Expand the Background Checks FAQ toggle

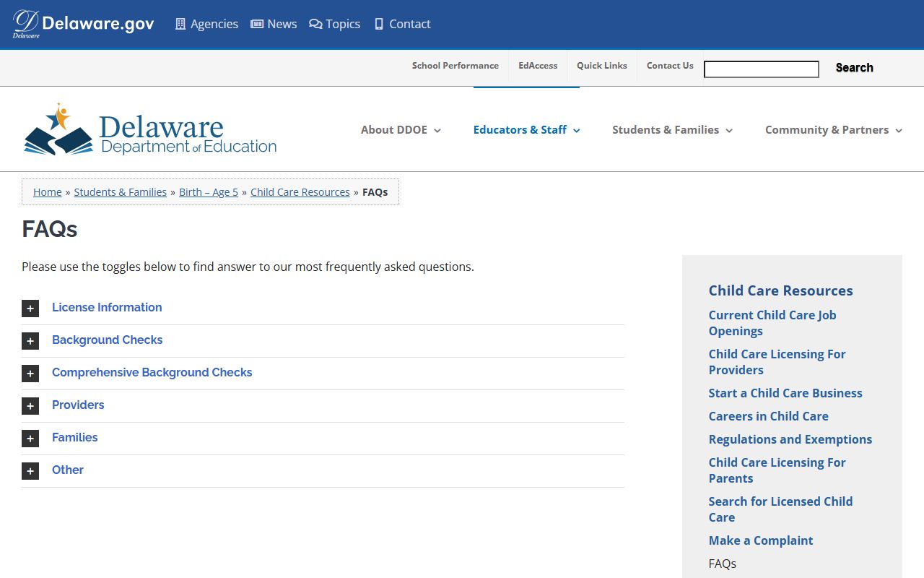pos(107,340)
